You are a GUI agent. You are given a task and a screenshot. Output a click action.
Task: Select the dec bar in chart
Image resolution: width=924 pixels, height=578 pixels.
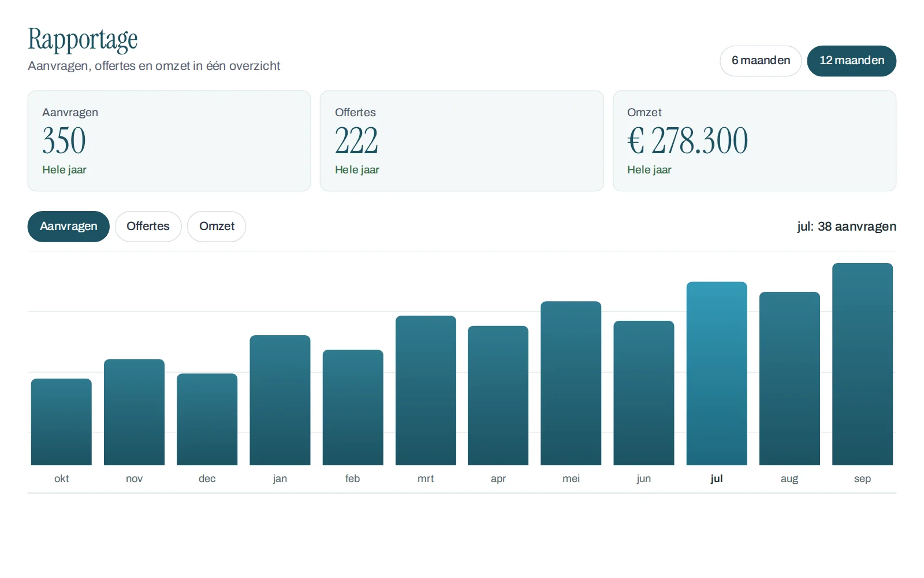click(x=207, y=420)
